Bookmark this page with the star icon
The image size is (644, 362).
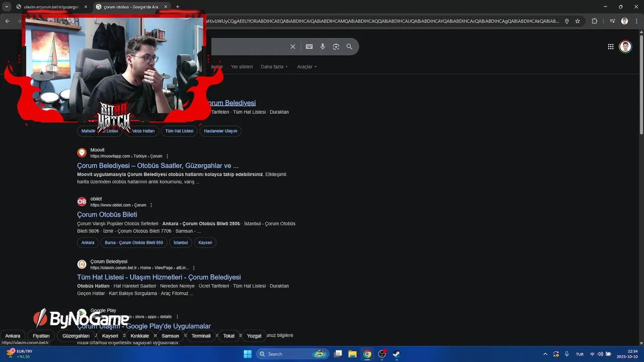[578, 21]
